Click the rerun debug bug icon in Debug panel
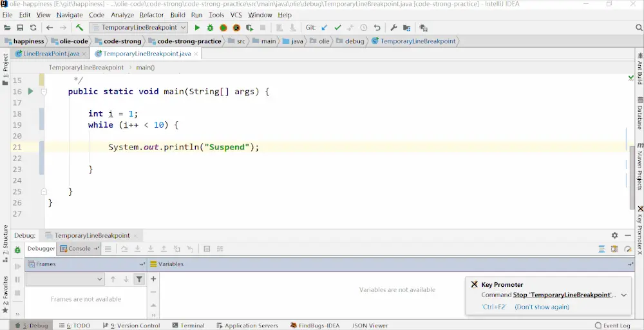 tap(17, 249)
